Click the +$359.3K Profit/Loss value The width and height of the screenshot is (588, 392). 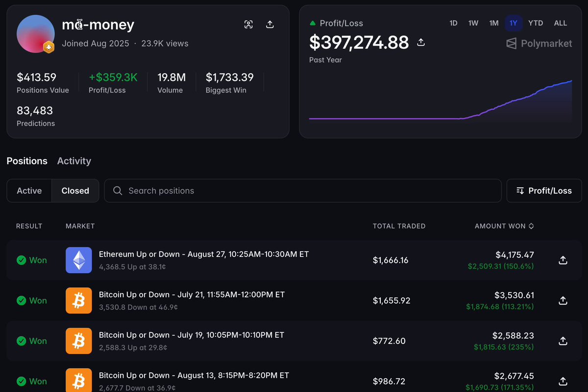(113, 77)
